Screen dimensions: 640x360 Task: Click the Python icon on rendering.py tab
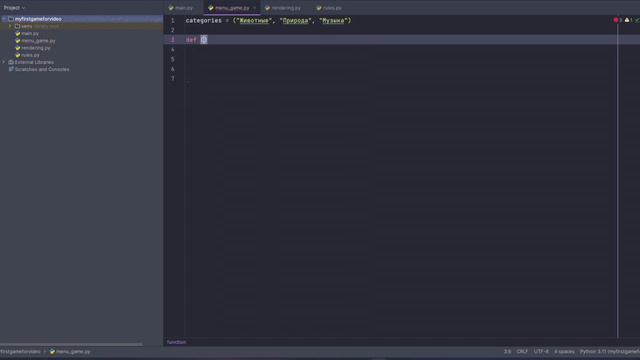tap(267, 8)
